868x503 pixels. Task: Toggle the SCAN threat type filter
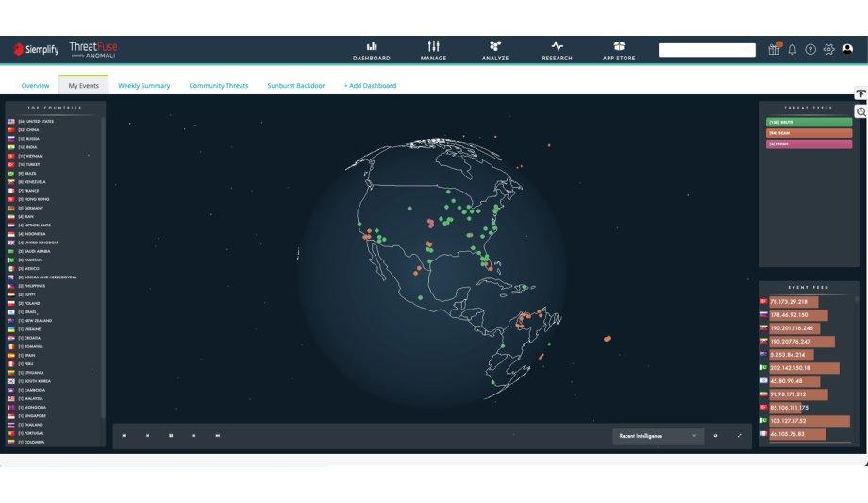[809, 133]
